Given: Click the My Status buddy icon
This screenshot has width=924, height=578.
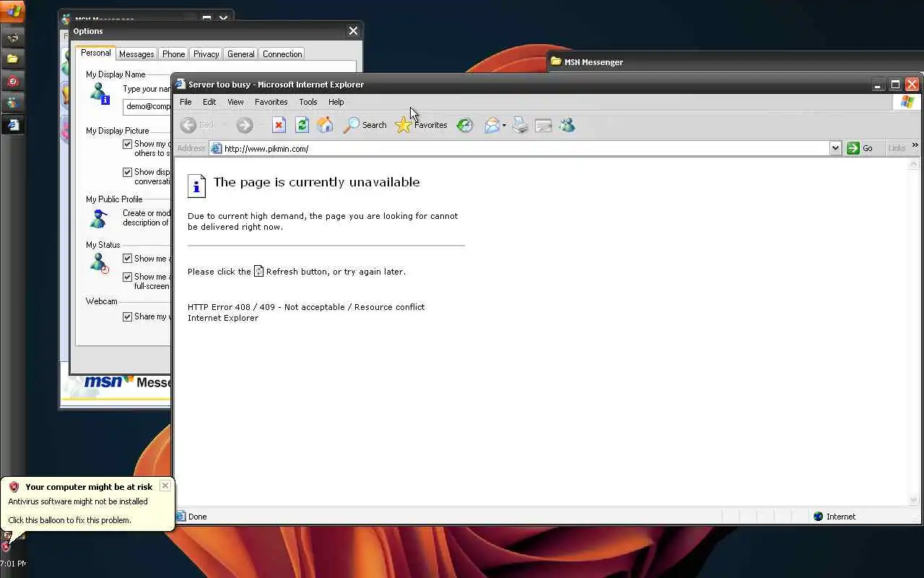Looking at the screenshot, I should pos(98,263).
